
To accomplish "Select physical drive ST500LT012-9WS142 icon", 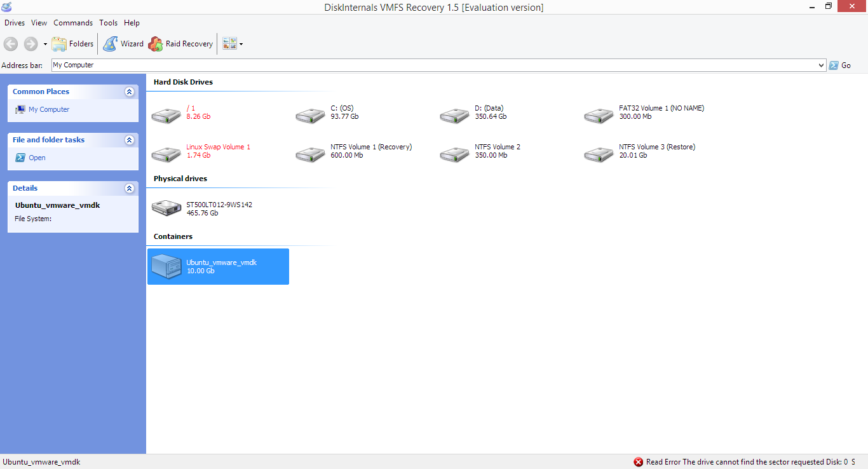I will pos(166,208).
